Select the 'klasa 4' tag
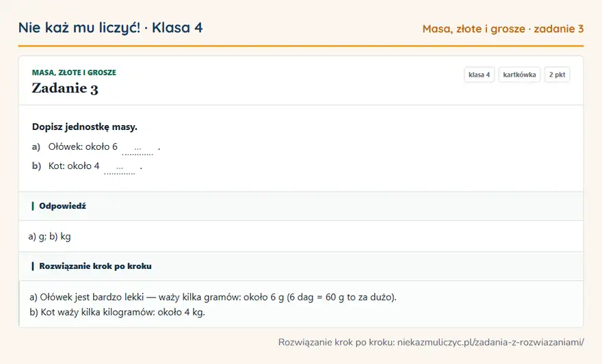Viewport: 602px width, 364px height. pos(479,75)
